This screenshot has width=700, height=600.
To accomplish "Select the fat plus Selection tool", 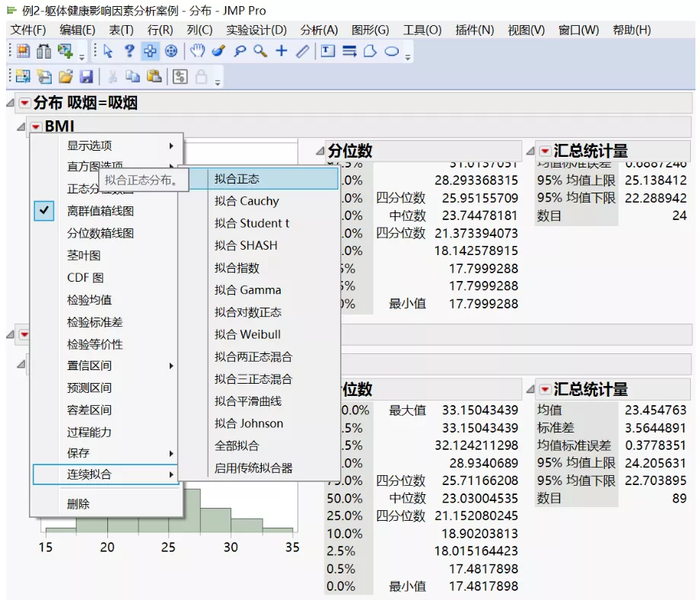I will 150,51.
